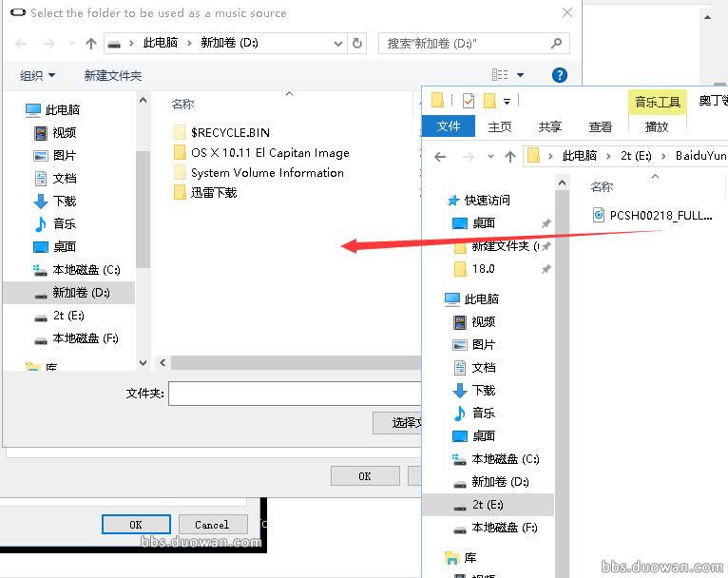Open the 迅雷下载 folder
728x578 pixels.
click(213, 192)
